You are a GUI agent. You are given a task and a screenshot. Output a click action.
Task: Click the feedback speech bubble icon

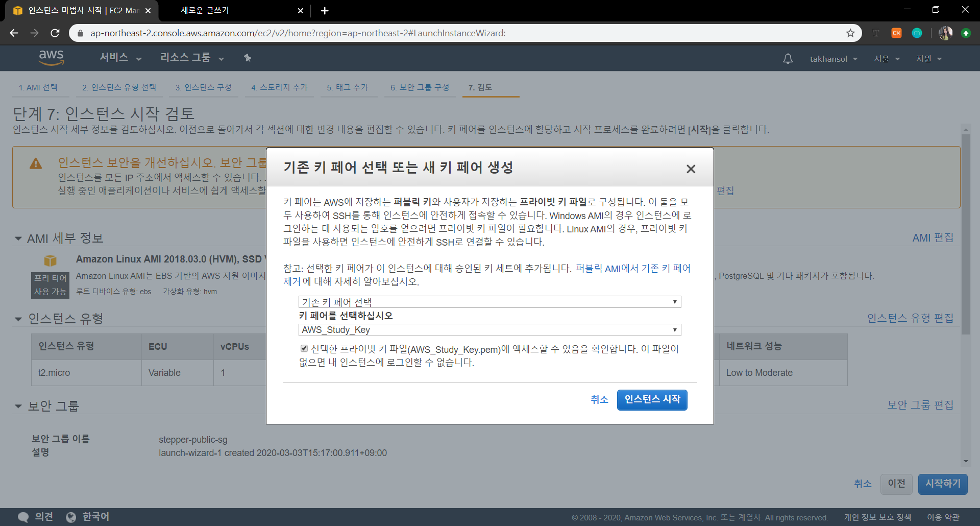click(23, 517)
